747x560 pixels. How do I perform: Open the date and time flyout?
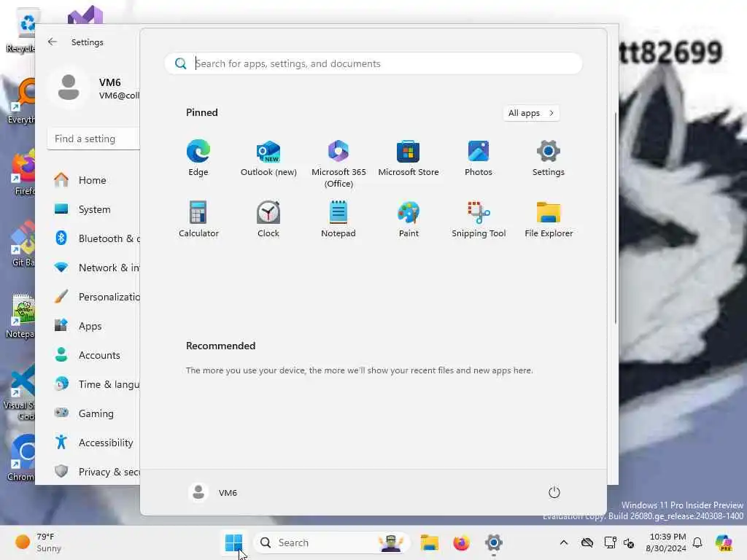tap(667, 542)
